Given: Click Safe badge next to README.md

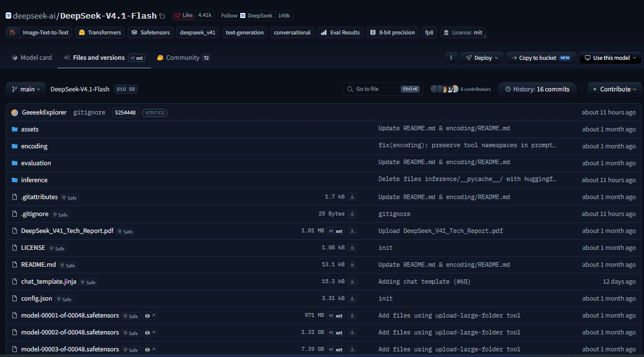Looking at the screenshot, I should 68,266.
